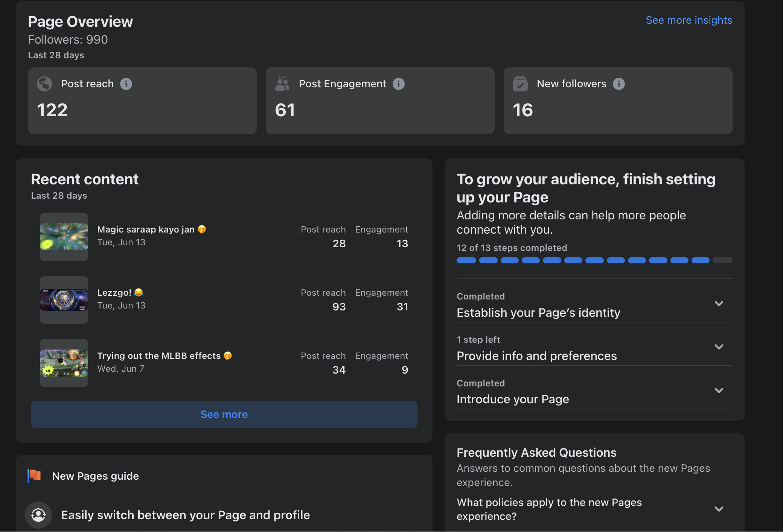Image resolution: width=783 pixels, height=532 pixels.
Task: Click the info icon beside Post Engagement
Action: pos(399,84)
